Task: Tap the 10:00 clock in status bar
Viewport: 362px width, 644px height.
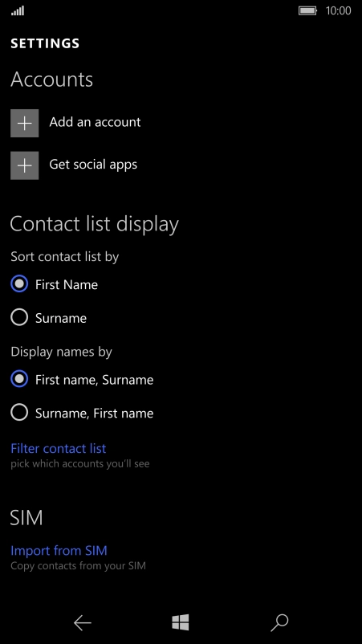Action: point(338,10)
